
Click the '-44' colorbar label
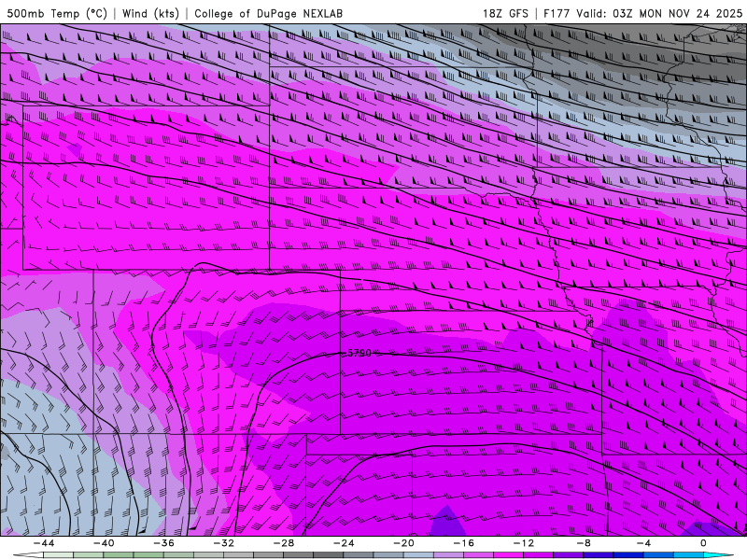pyautogui.click(x=44, y=543)
